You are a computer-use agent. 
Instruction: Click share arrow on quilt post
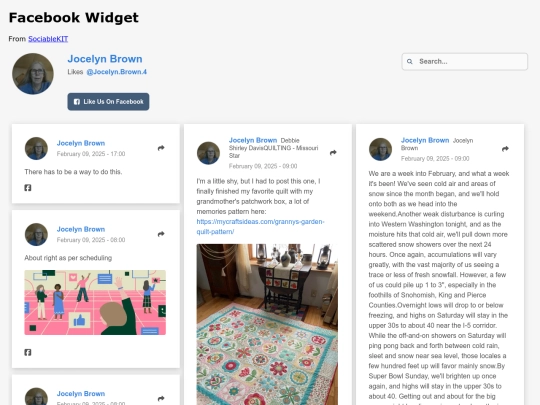pyautogui.click(x=333, y=153)
